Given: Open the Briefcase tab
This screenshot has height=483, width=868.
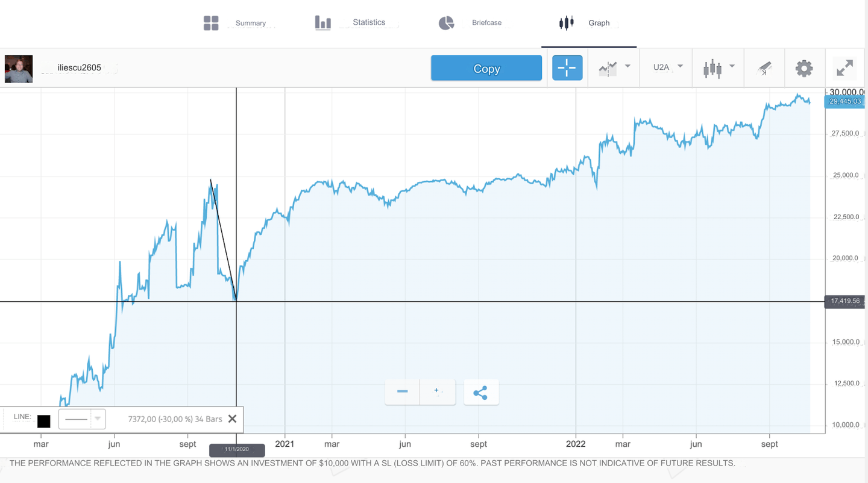Looking at the screenshot, I should pyautogui.click(x=471, y=23).
